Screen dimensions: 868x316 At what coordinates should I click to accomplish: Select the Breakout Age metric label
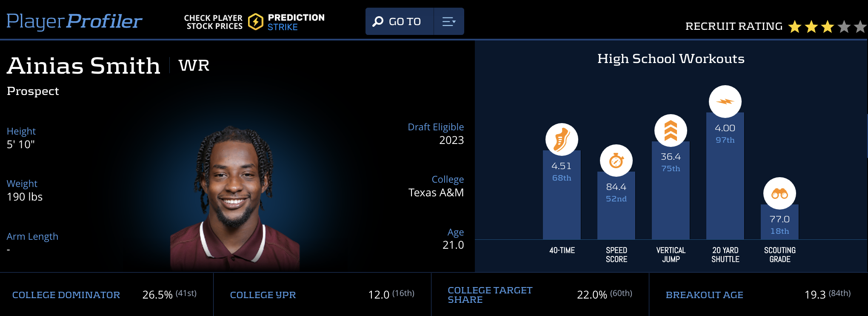[704, 295]
